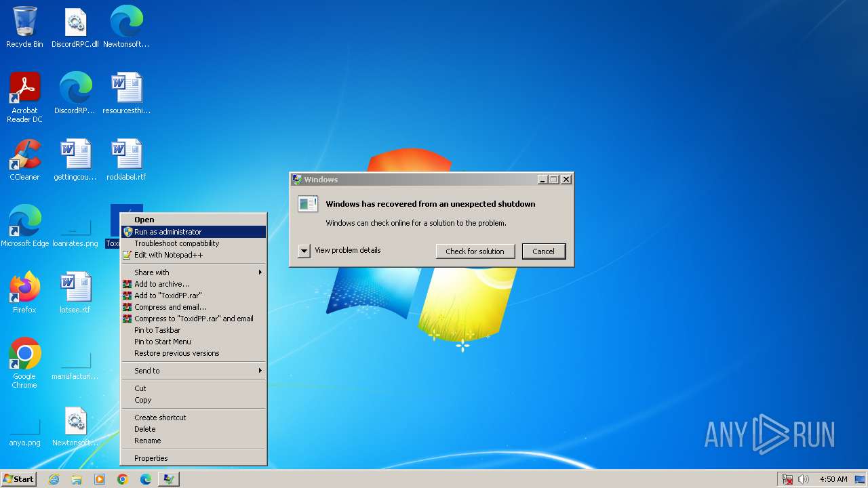Image resolution: width=868 pixels, height=488 pixels.
Task: Open Edge from the taskbar
Action: 146,479
